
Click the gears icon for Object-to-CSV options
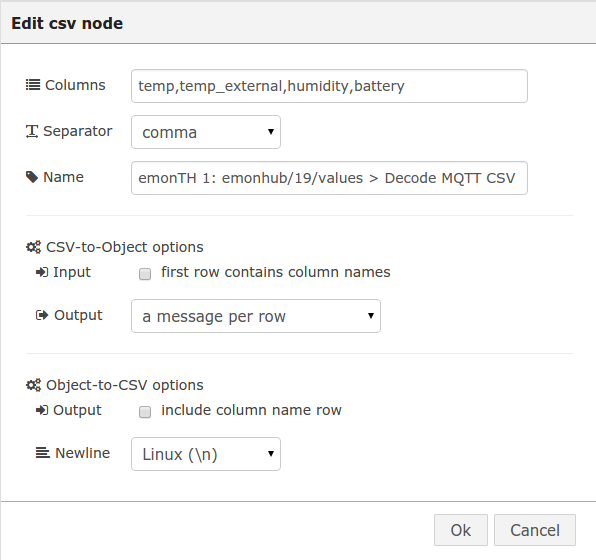coord(33,385)
